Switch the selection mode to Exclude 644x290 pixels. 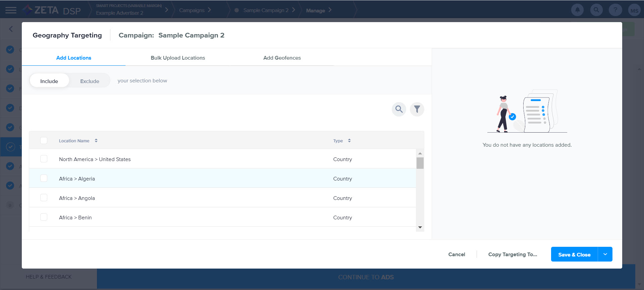coord(90,81)
